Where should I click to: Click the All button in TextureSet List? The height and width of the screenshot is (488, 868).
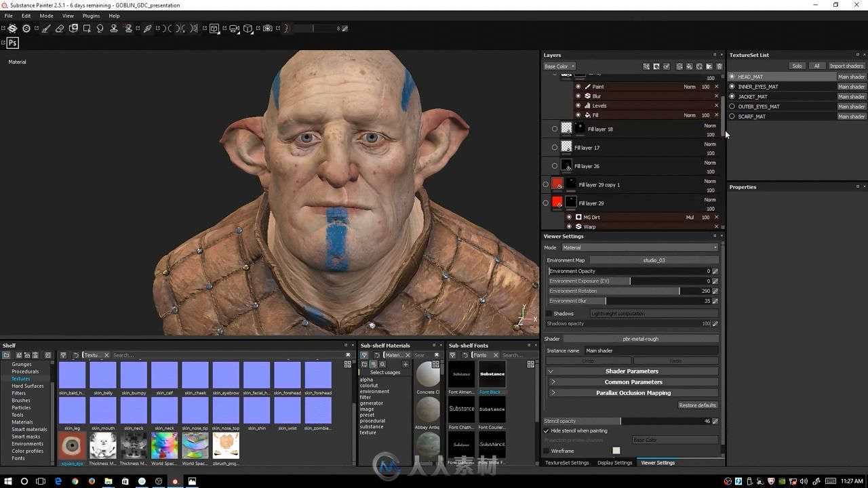pyautogui.click(x=816, y=66)
